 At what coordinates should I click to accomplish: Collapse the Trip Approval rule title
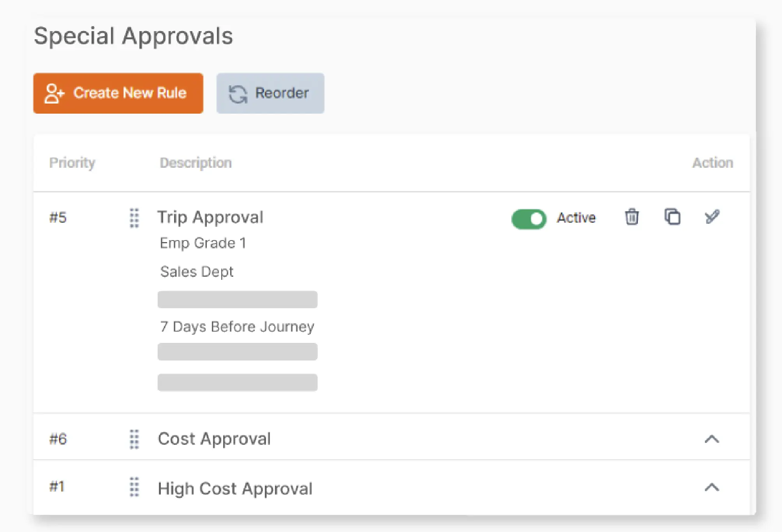point(210,217)
